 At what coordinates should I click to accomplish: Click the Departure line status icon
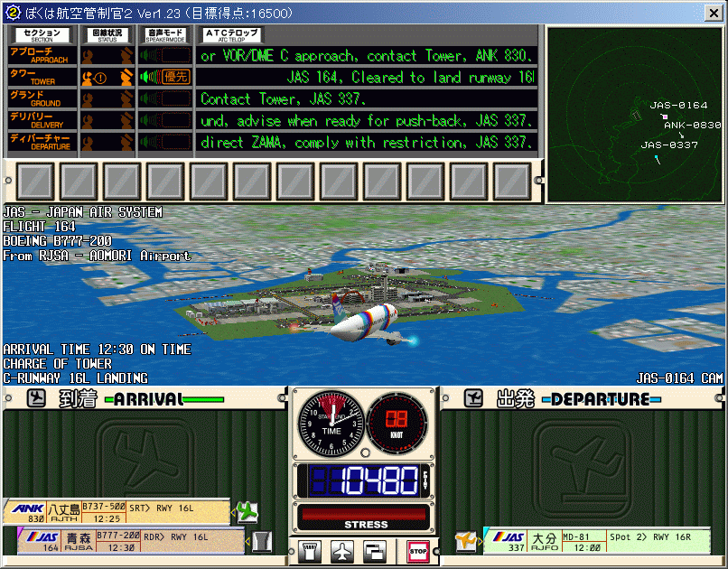pyautogui.click(x=107, y=143)
